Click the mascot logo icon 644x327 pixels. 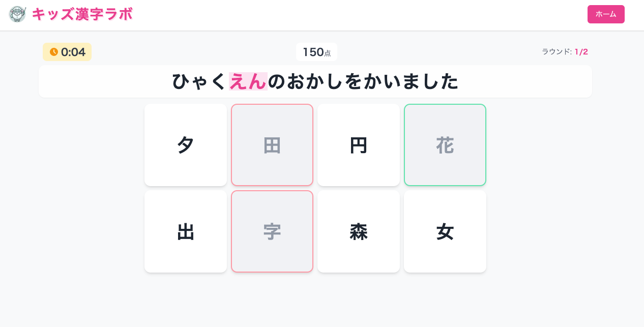(17, 14)
